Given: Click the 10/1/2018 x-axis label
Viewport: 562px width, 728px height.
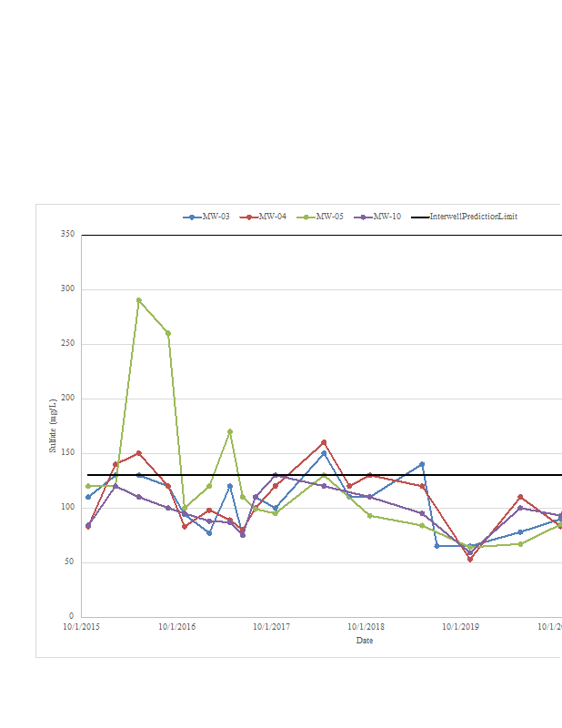Looking at the screenshot, I should coord(366,627).
